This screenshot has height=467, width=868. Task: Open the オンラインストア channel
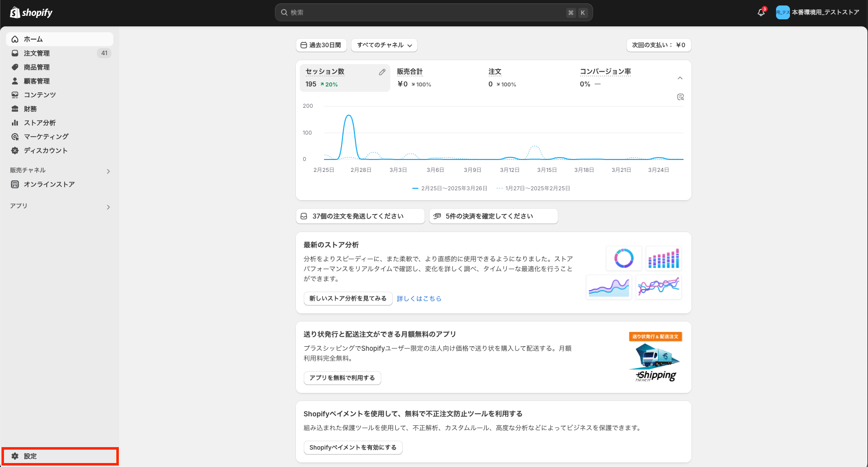50,184
